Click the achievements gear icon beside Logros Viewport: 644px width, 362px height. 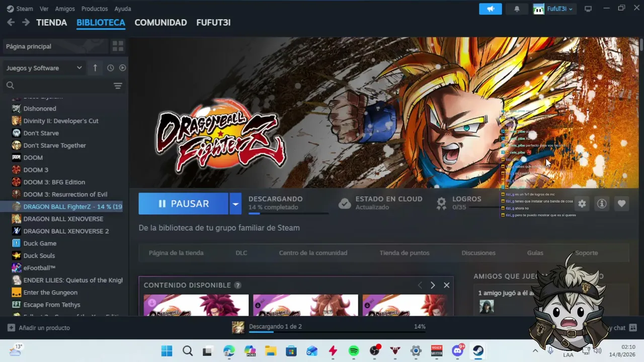click(441, 203)
